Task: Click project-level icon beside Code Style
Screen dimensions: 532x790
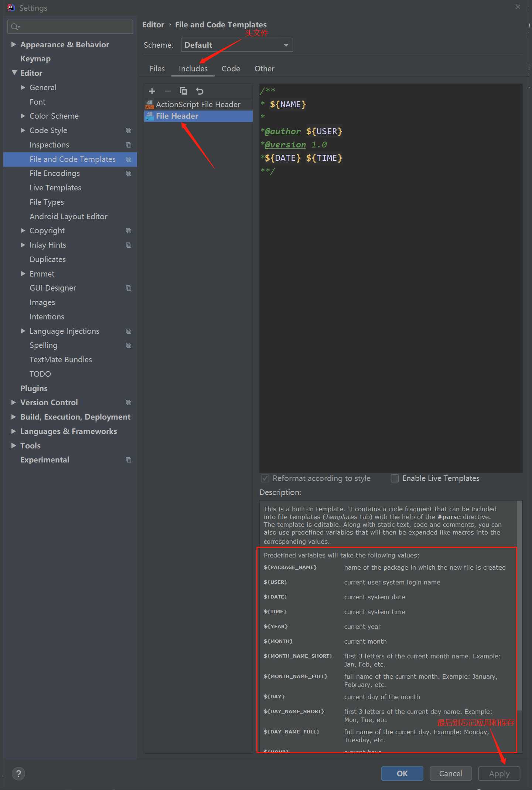Action: point(129,130)
